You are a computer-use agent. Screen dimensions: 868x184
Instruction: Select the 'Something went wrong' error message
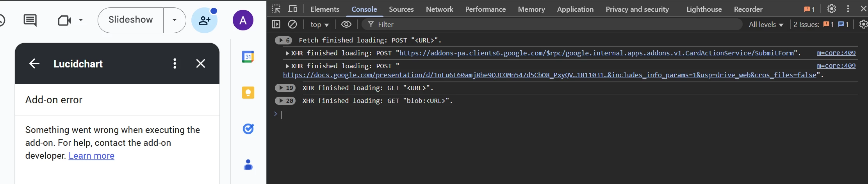[112, 143]
